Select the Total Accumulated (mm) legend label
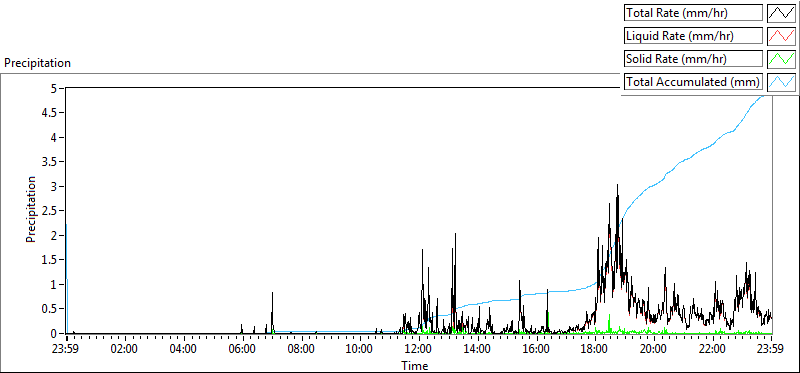Screen dimensions: 800x373 (x=693, y=81)
